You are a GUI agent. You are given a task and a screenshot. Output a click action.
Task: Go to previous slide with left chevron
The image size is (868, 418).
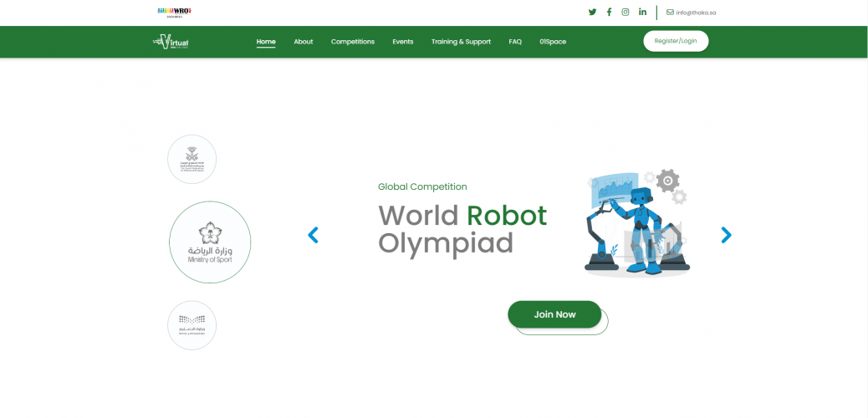(313, 235)
